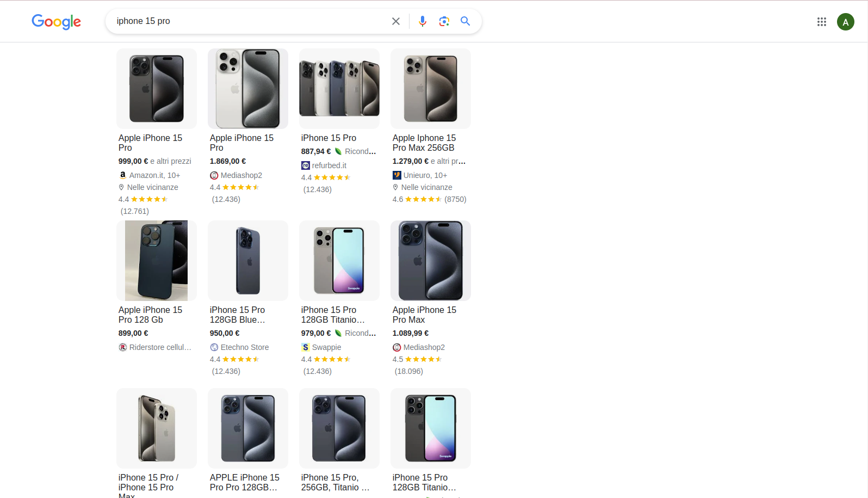
Task: Click the Google logo
Action: tap(56, 21)
